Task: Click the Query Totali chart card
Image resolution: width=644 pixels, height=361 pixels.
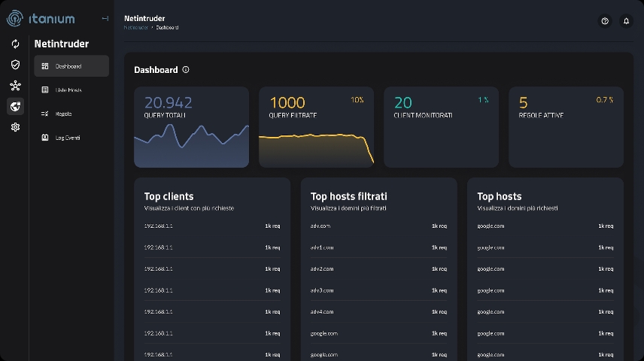Action: 191,126
